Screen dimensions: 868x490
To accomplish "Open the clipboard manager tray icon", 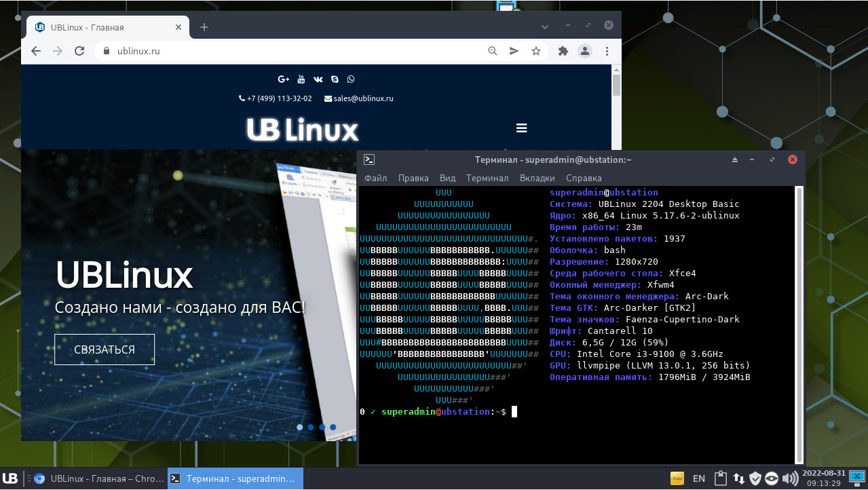I will (x=721, y=478).
